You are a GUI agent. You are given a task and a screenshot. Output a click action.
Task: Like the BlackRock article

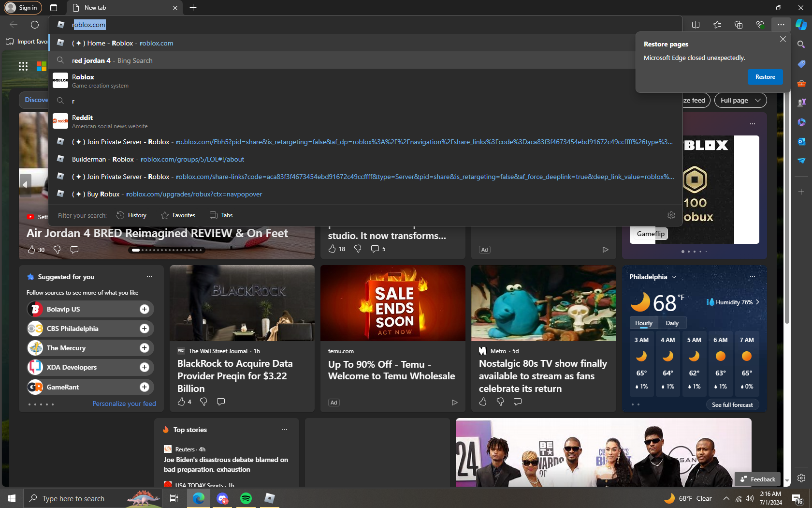pyautogui.click(x=181, y=402)
